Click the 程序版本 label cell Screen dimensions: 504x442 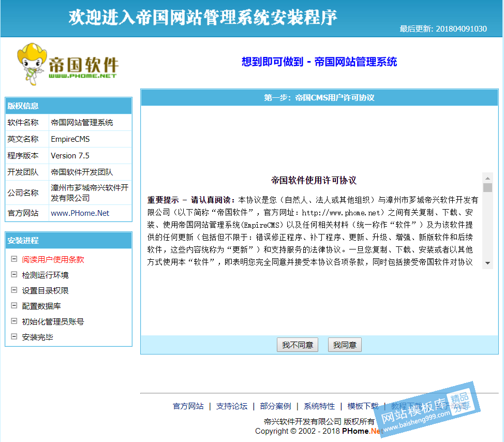pyautogui.click(x=27, y=156)
